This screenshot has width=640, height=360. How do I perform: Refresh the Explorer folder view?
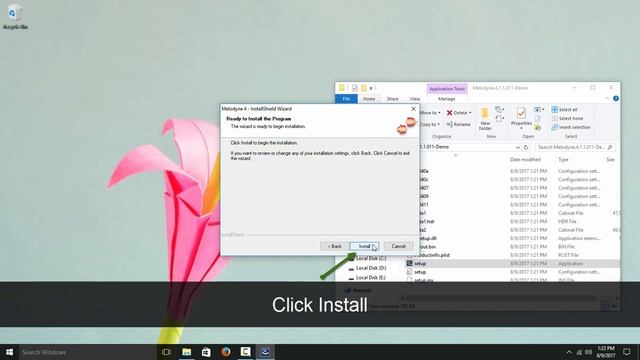click(x=526, y=147)
